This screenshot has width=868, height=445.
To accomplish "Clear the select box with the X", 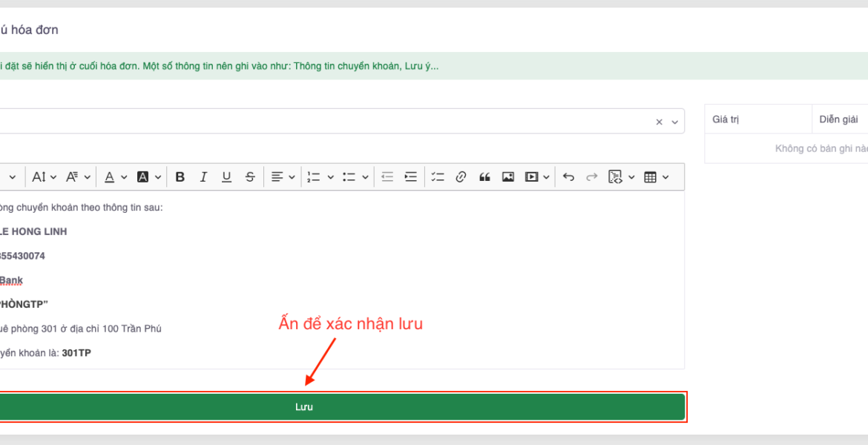I will [x=659, y=122].
